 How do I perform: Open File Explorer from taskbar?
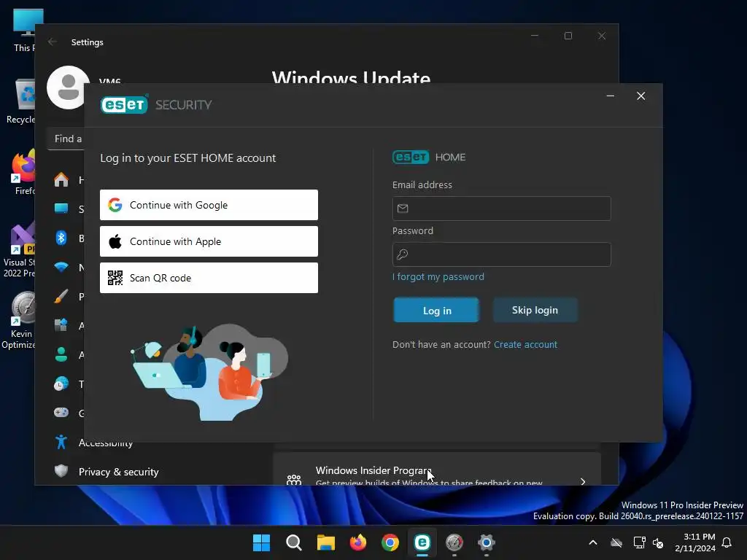point(326,542)
